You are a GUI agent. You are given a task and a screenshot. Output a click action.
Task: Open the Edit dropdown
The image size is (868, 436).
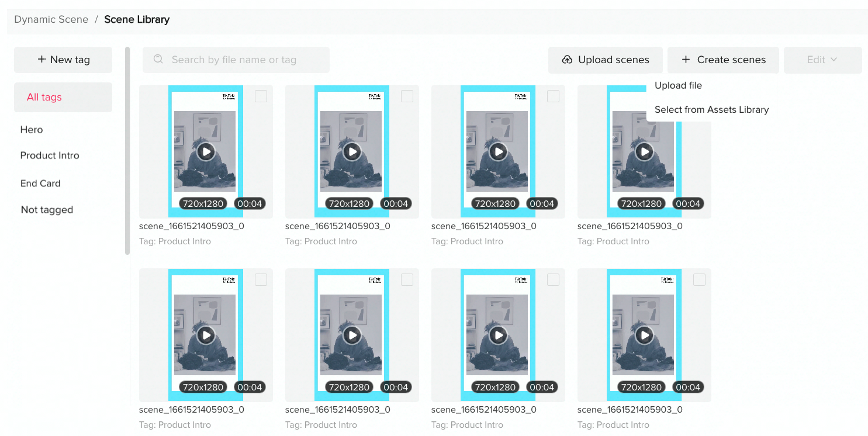(x=822, y=60)
